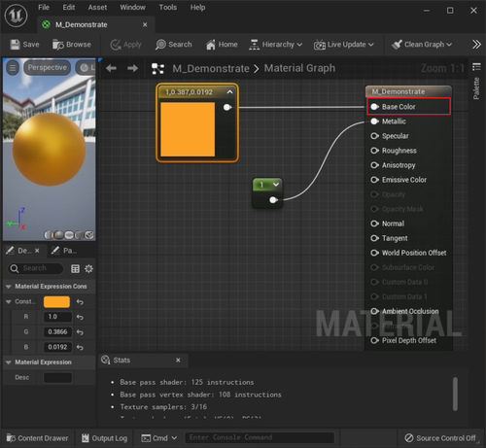The height and width of the screenshot is (448, 486).
Task: Collapse the color constant node arrow
Action: (x=229, y=92)
